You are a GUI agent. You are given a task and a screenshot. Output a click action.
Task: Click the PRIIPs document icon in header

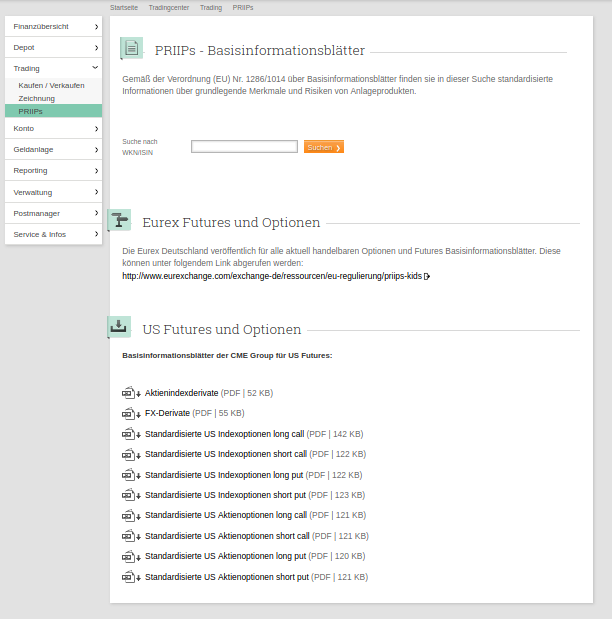pyautogui.click(x=131, y=48)
